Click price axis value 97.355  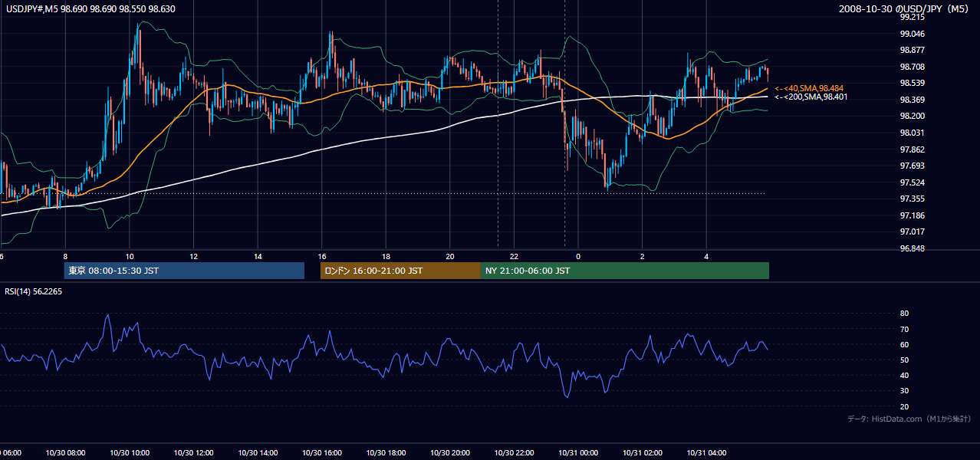coord(912,199)
